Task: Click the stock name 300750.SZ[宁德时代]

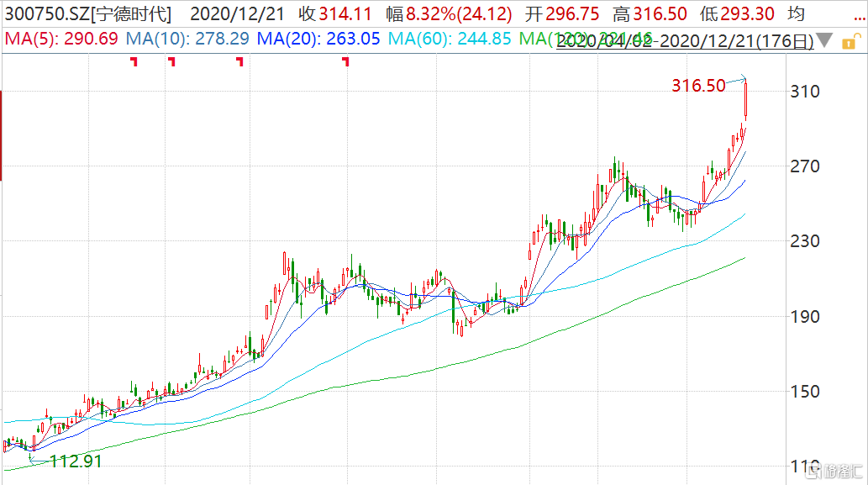Action: coord(88,13)
